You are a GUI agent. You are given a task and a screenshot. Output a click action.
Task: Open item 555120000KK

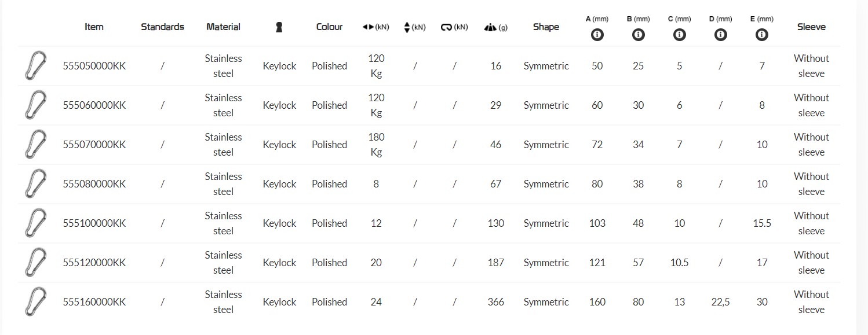[94, 263]
